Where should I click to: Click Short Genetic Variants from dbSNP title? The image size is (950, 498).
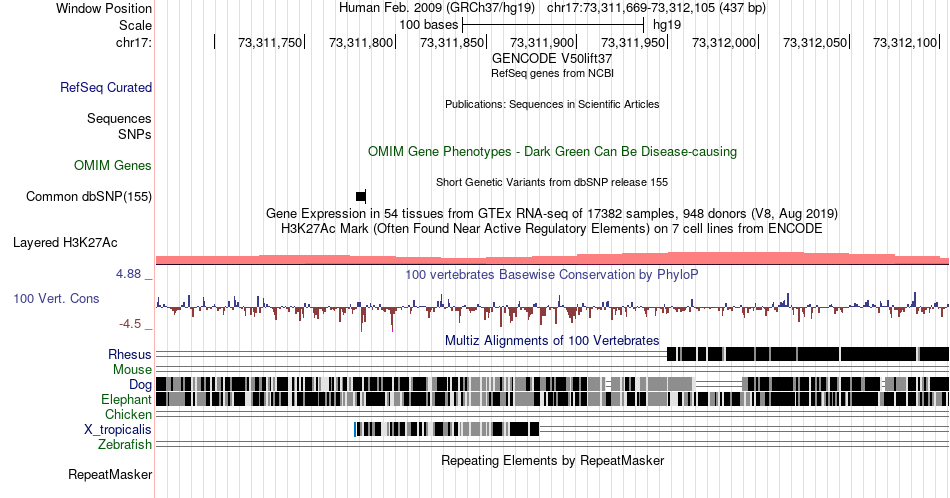point(552,182)
